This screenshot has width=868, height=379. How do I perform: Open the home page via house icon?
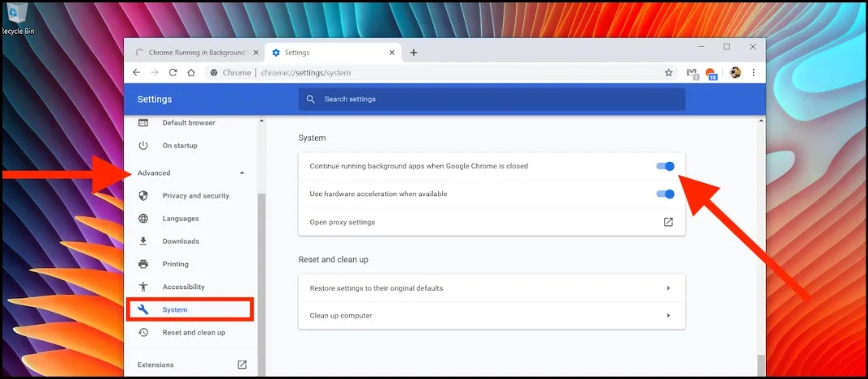pyautogui.click(x=191, y=73)
